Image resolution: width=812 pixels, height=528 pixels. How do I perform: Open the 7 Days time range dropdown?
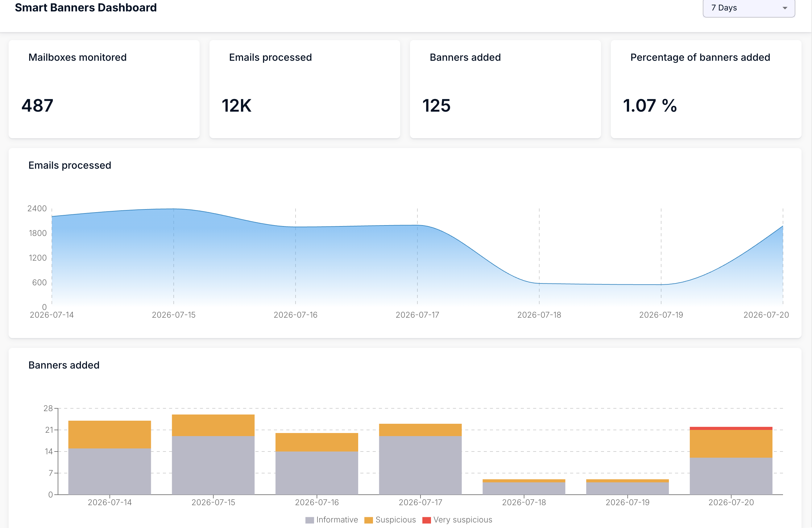(x=748, y=8)
